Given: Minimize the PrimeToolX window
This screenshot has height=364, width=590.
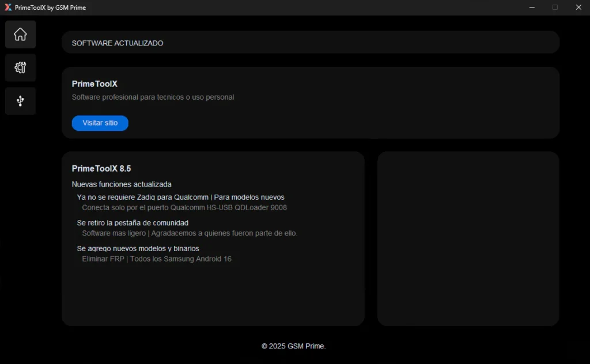Looking at the screenshot, I should pyautogui.click(x=531, y=7).
